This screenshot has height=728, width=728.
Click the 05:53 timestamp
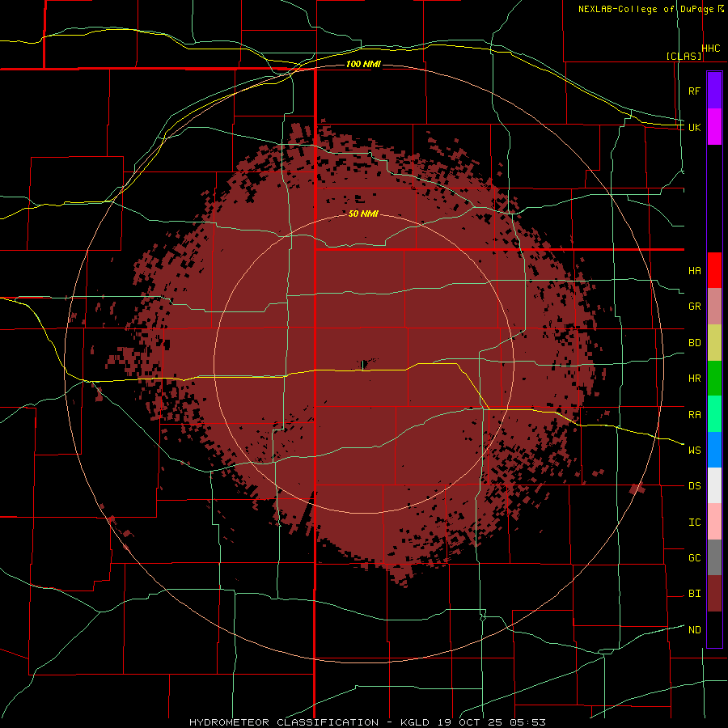point(527,722)
